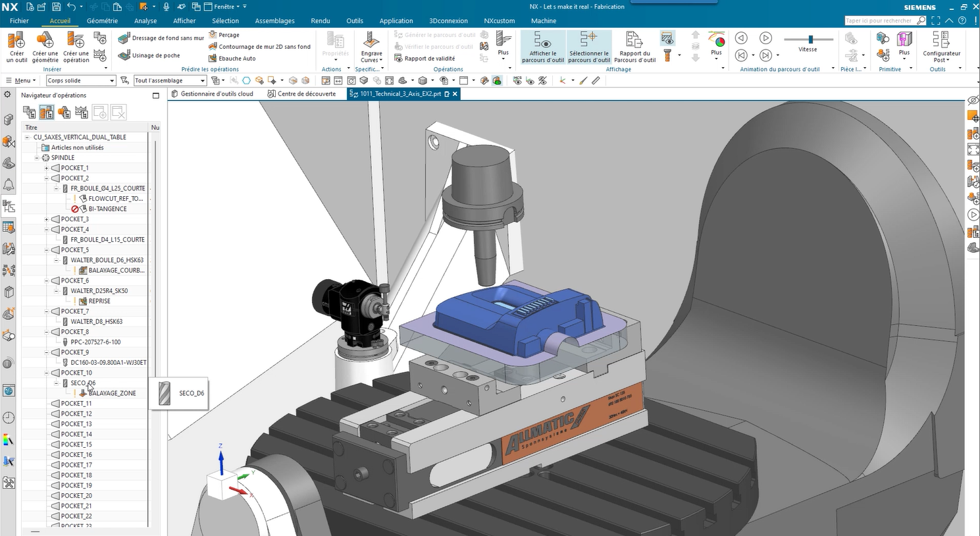Click the Créer une opération icon
This screenshot has height=536, width=980.
click(76, 47)
